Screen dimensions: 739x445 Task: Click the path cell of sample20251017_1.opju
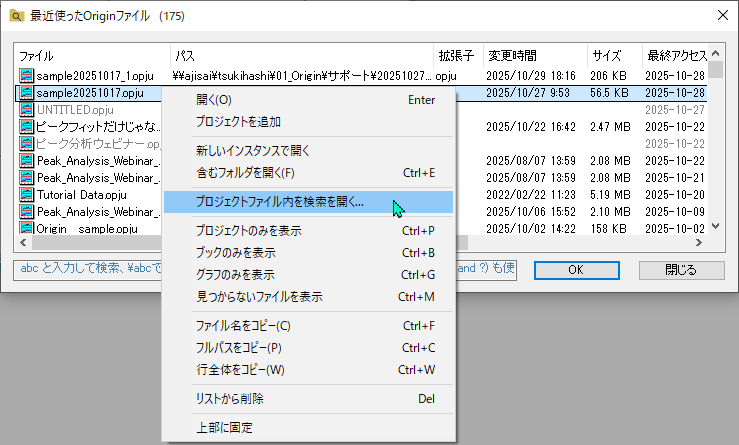coord(302,76)
